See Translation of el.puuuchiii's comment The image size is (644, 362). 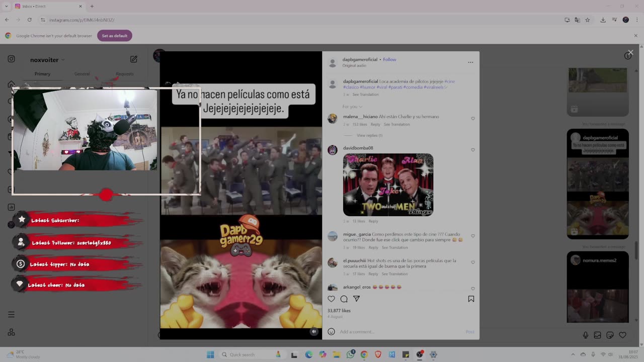395,274
